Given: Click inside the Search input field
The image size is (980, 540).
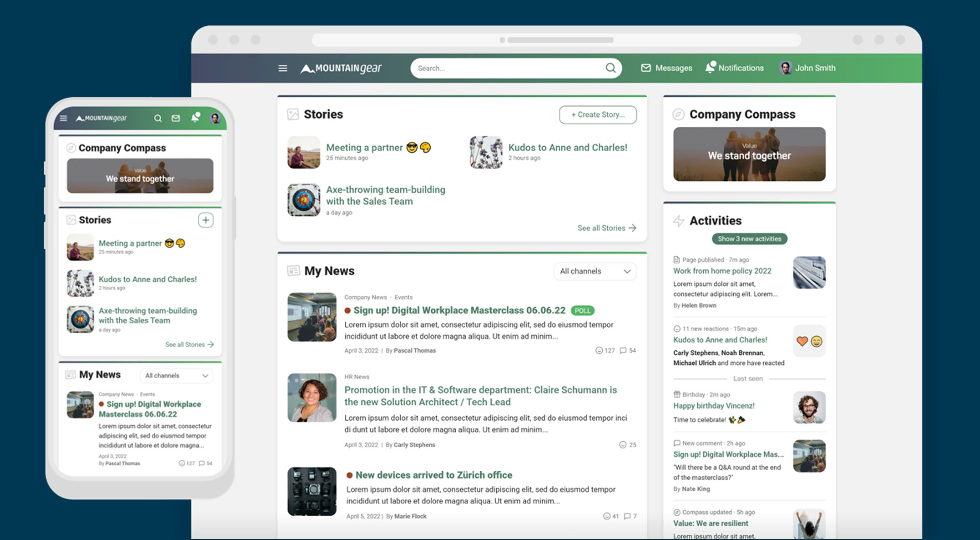Looking at the screenshot, I should click(504, 68).
